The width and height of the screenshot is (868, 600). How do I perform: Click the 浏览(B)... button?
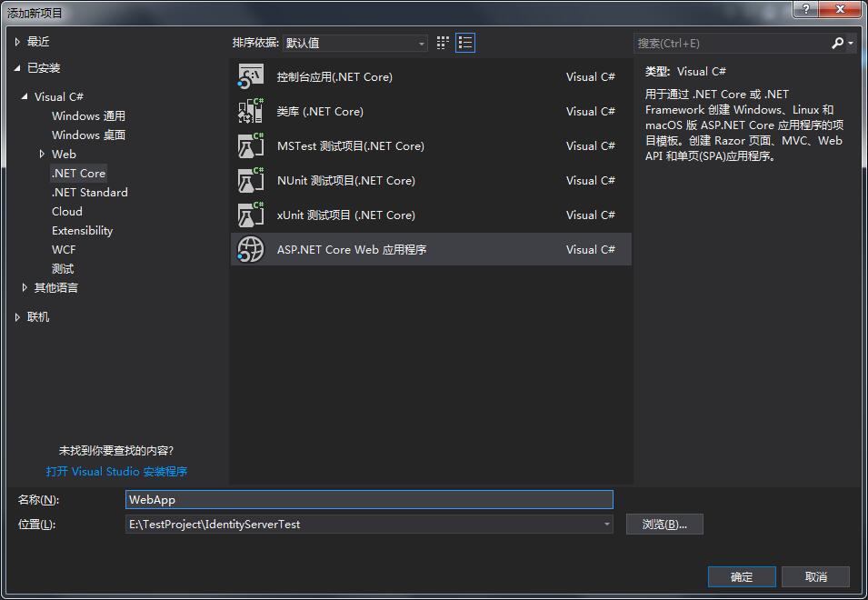coord(664,525)
